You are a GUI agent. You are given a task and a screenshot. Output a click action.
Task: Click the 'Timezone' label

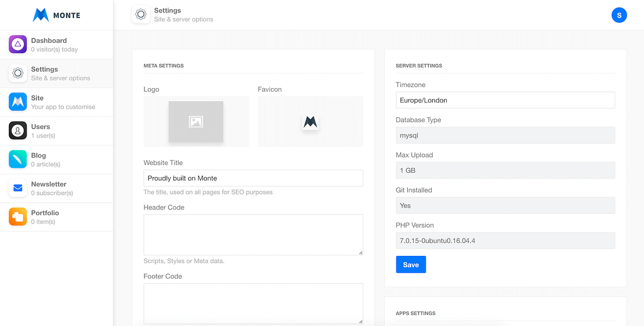click(x=411, y=85)
